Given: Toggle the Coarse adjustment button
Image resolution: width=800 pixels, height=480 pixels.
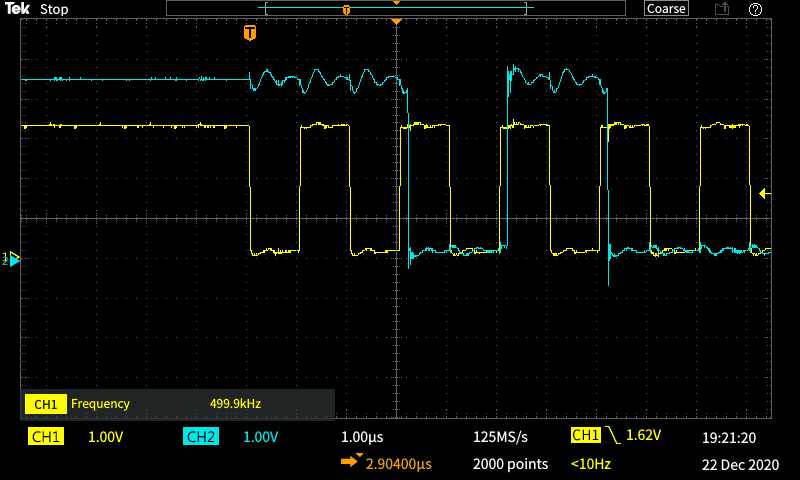Looking at the screenshot, I should pyautogui.click(x=666, y=9).
